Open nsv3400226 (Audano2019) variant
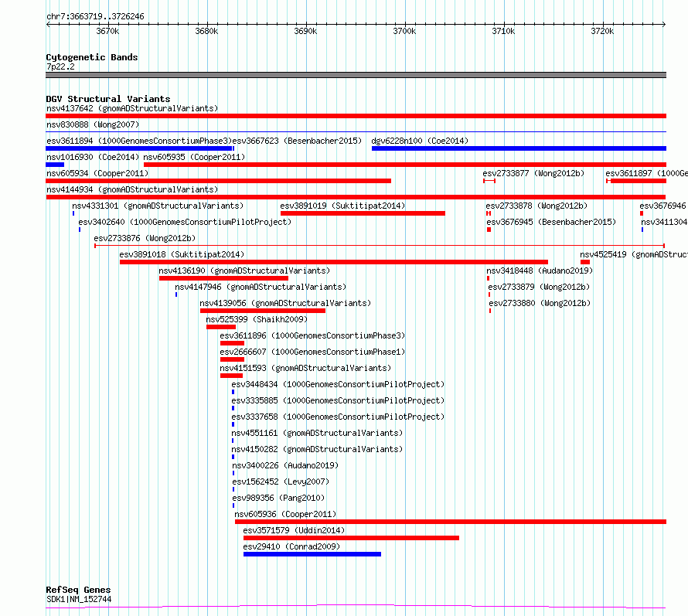Screen dimensions: 688x616 (x=285, y=465)
